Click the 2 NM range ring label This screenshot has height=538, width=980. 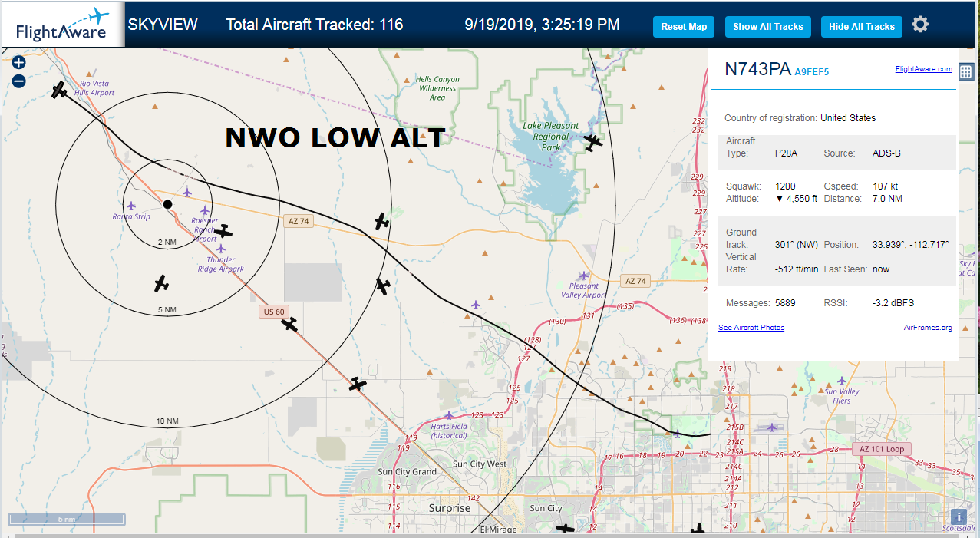(x=167, y=243)
